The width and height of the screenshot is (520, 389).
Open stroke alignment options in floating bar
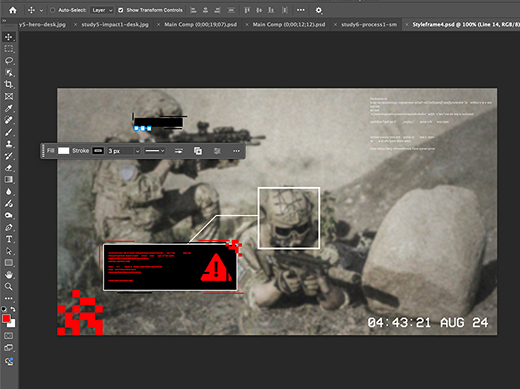[179, 151]
